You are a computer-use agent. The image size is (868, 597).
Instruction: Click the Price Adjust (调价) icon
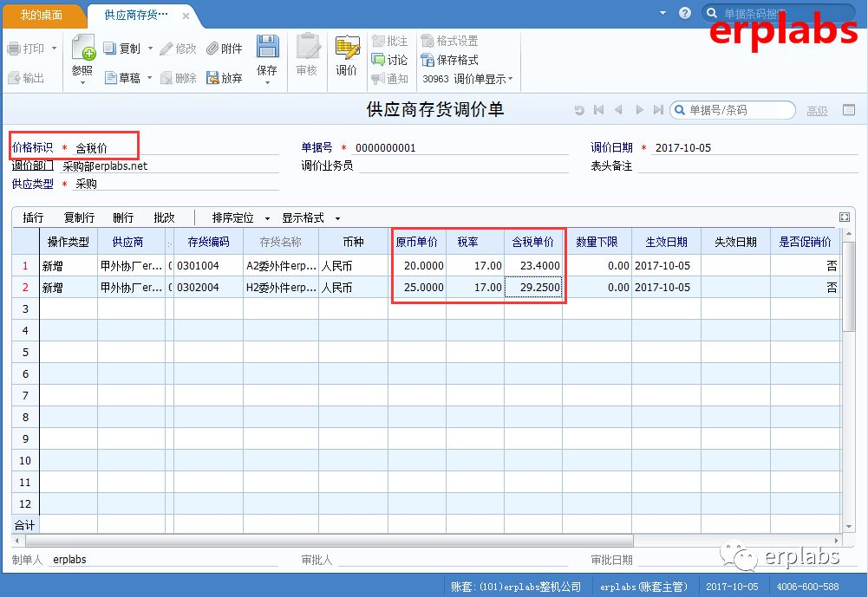347,47
